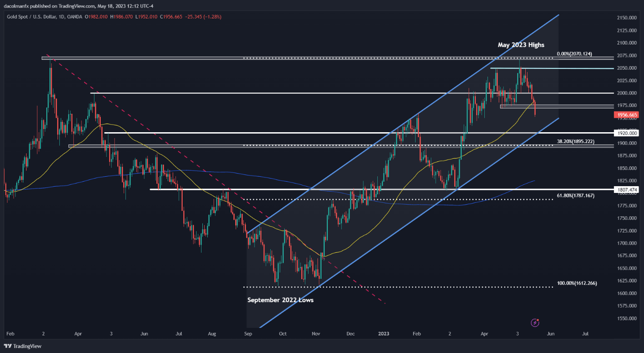Screen dimensions: 644x353
Task: Select the cyan horizontal line near 2050
Action: tap(552, 68)
